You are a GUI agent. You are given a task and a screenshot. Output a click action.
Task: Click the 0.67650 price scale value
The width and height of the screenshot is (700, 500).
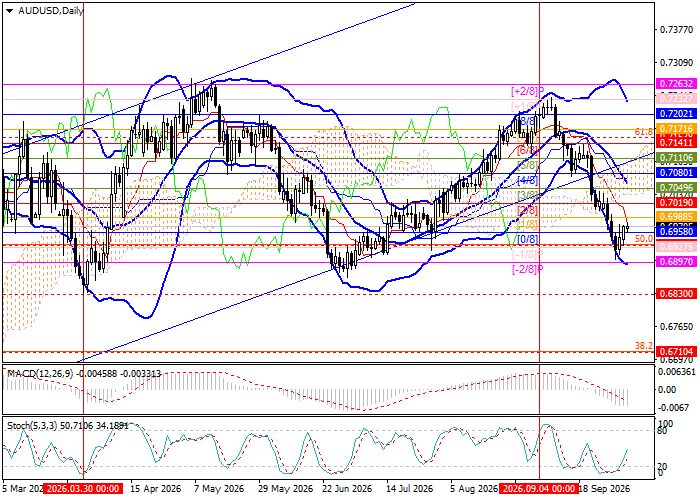tap(677, 327)
